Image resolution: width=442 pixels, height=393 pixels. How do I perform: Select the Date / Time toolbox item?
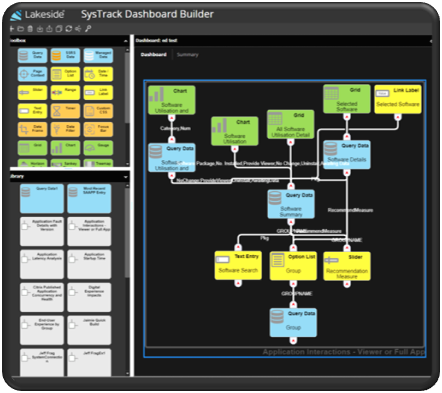point(98,74)
